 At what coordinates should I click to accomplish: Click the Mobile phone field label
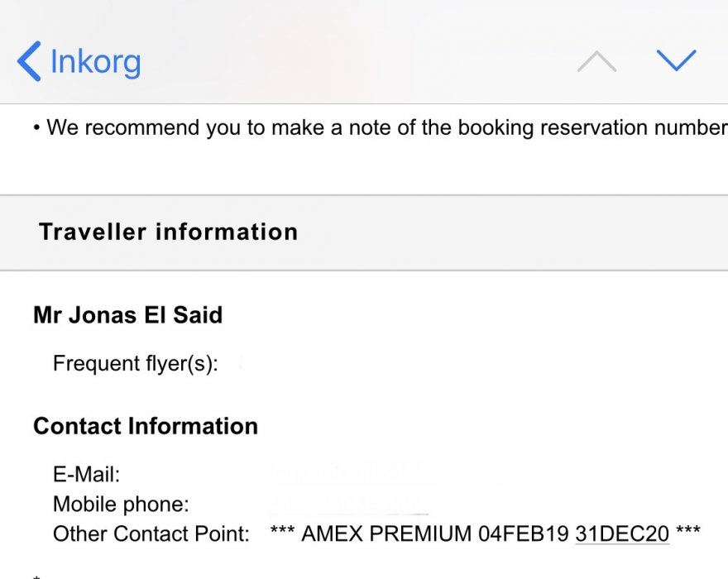point(121,504)
